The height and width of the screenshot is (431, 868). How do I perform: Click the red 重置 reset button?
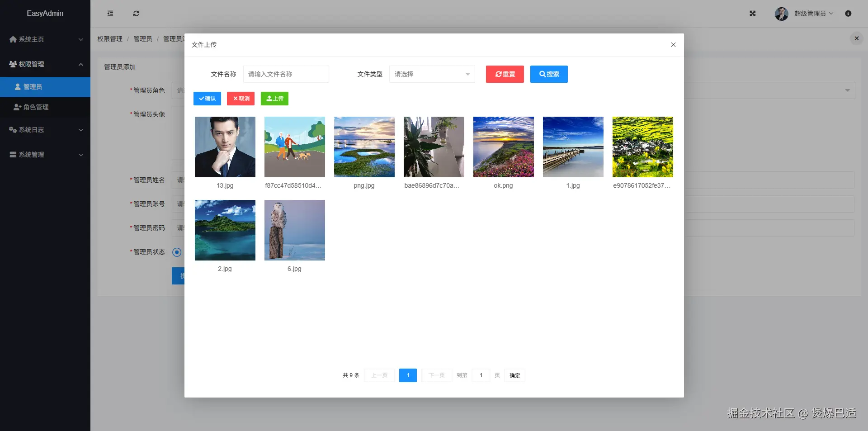coord(505,74)
